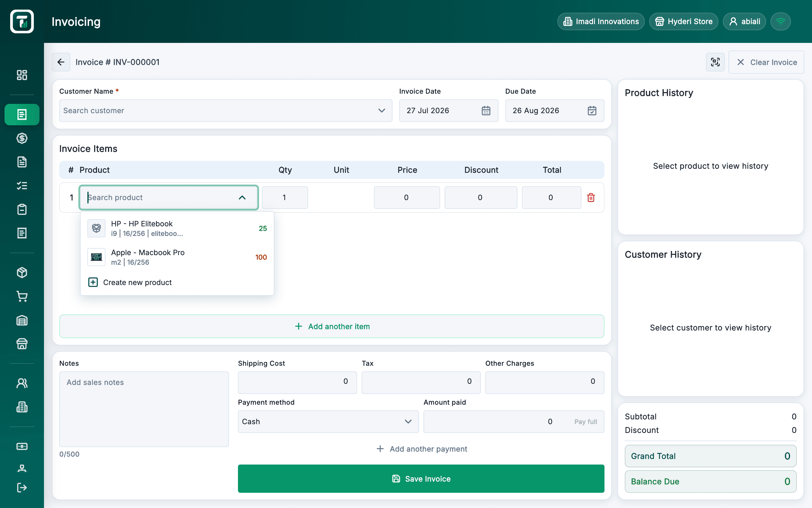Image resolution: width=812 pixels, height=508 pixels.
Task: Open the cash banknote icon in sidebar
Action: 22,446
